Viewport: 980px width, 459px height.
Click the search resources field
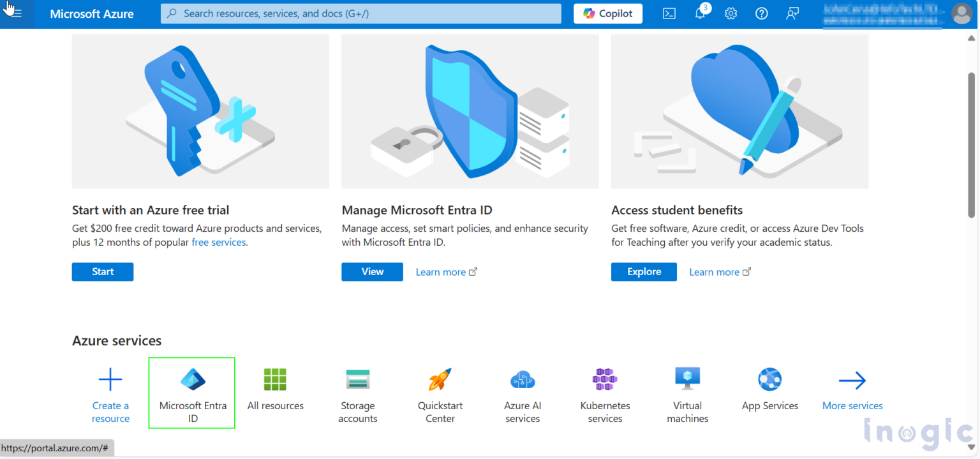[x=360, y=13]
